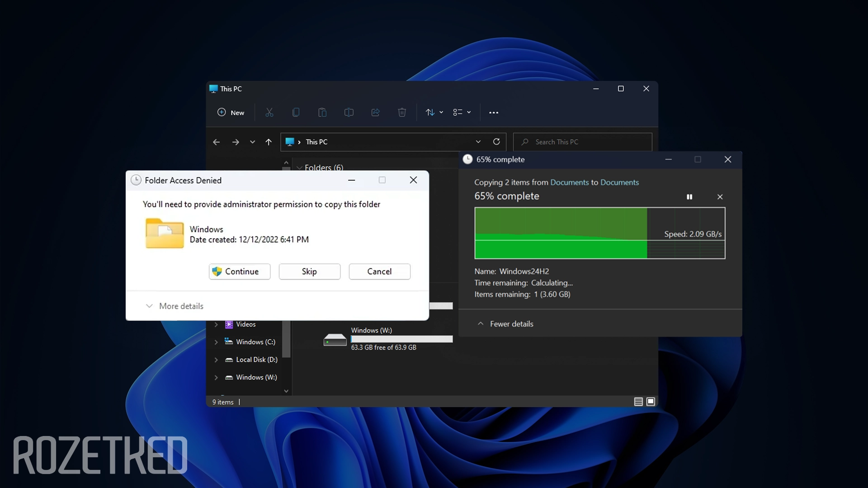Click 'Items remaining: 1 (3.60 GB)' text

(522, 294)
